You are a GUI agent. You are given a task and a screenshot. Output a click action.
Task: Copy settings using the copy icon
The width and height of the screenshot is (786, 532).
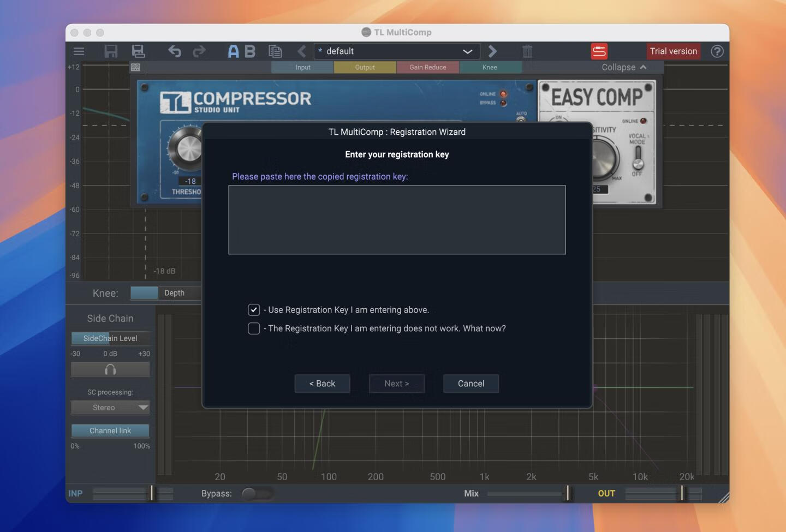click(275, 51)
